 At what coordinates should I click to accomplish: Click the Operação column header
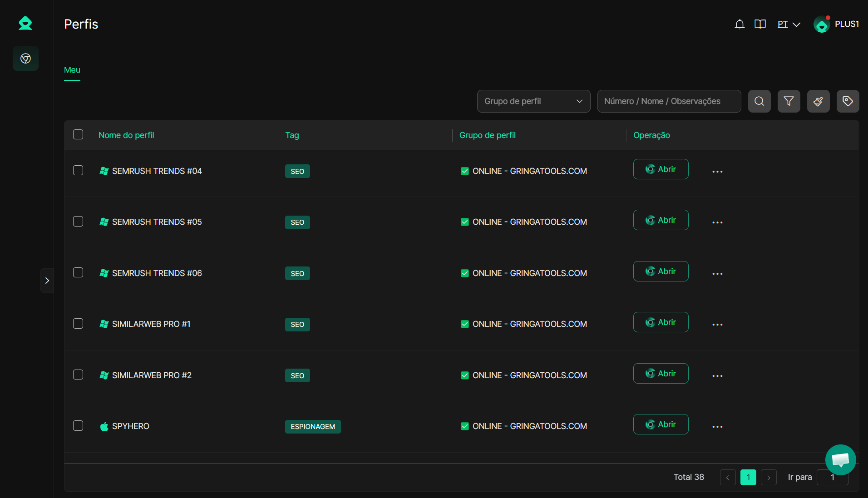pyautogui.click(x=651, y=135)
